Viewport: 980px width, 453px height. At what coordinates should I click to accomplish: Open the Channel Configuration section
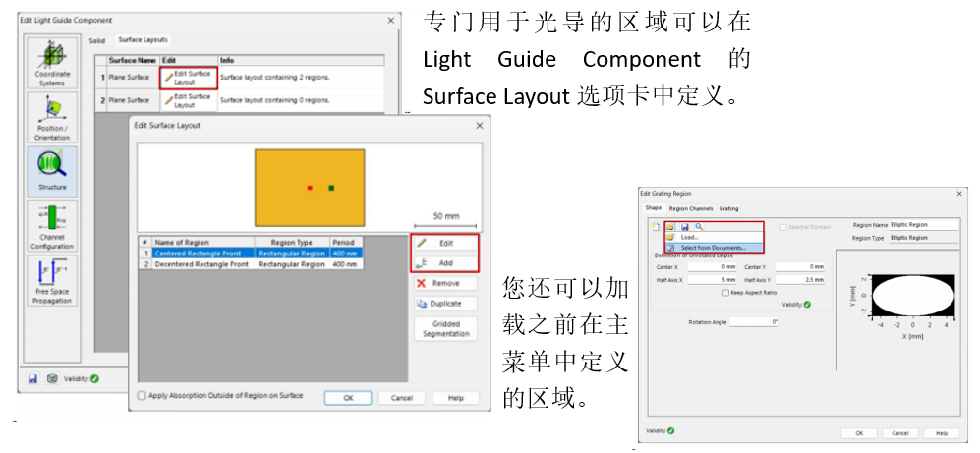click(x=52, y=226)
